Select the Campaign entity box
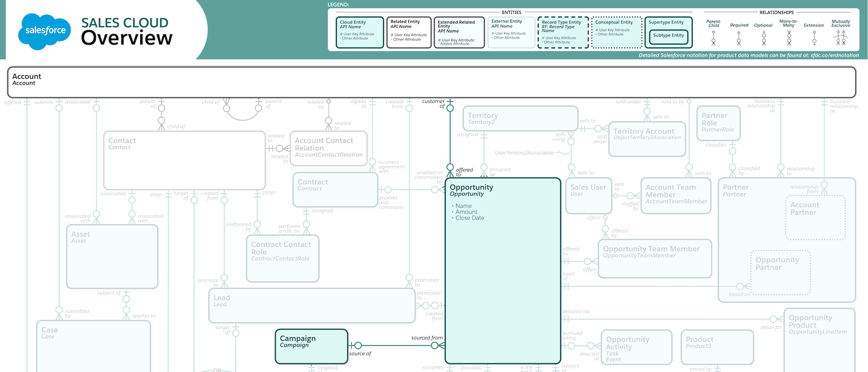This screenshot has width=868, height=372. tap(312, 346)
